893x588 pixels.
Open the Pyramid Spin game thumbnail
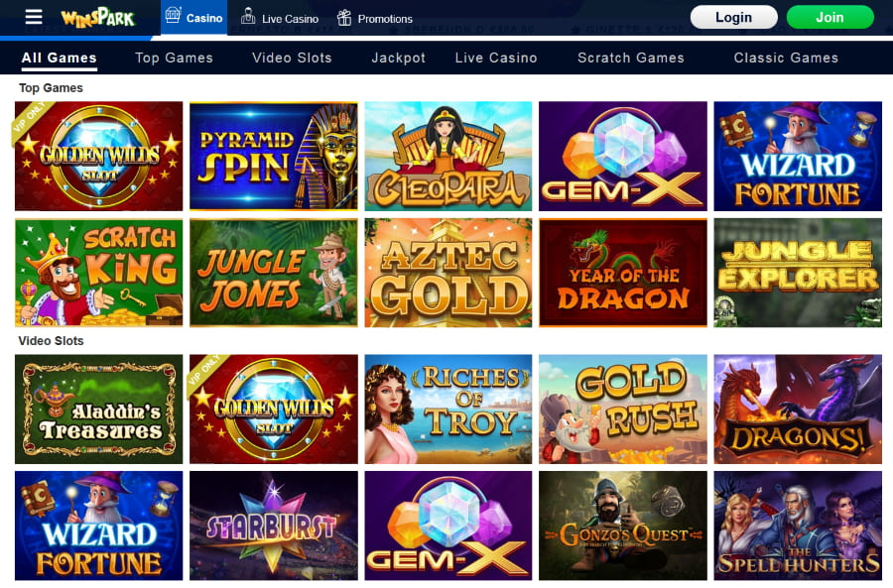(x=274, y=156)
